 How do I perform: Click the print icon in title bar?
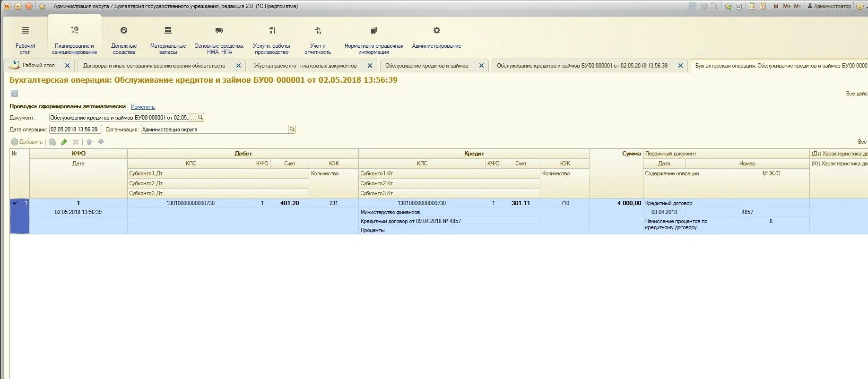tap(704, 6)
